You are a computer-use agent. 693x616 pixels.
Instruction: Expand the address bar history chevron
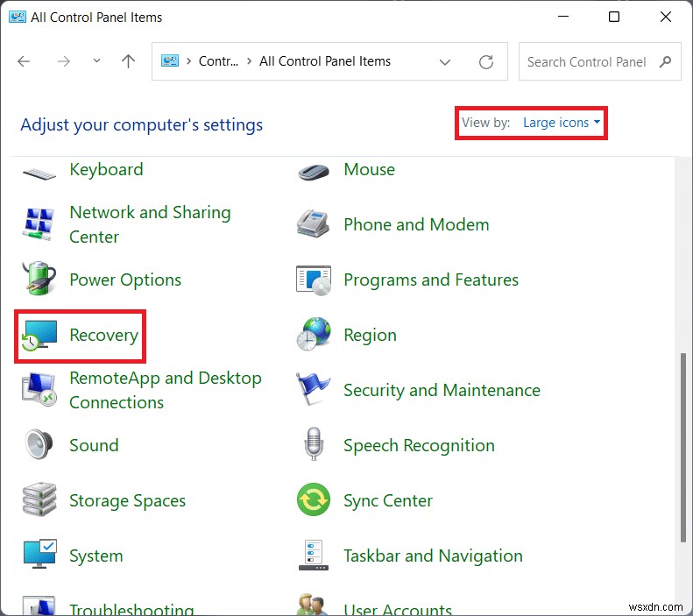pos(445,62)
